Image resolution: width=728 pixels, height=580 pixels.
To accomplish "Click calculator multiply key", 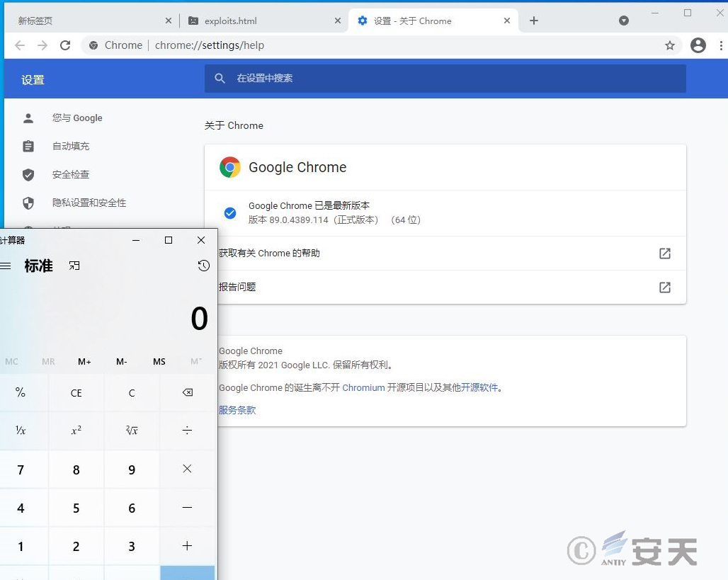I will [x=187, y=469].
